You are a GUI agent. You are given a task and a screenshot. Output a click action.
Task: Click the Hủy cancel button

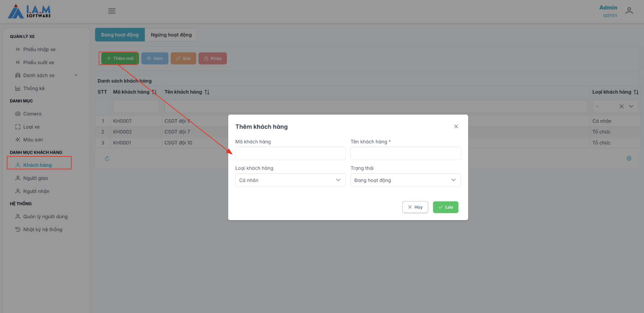(415, 207)
